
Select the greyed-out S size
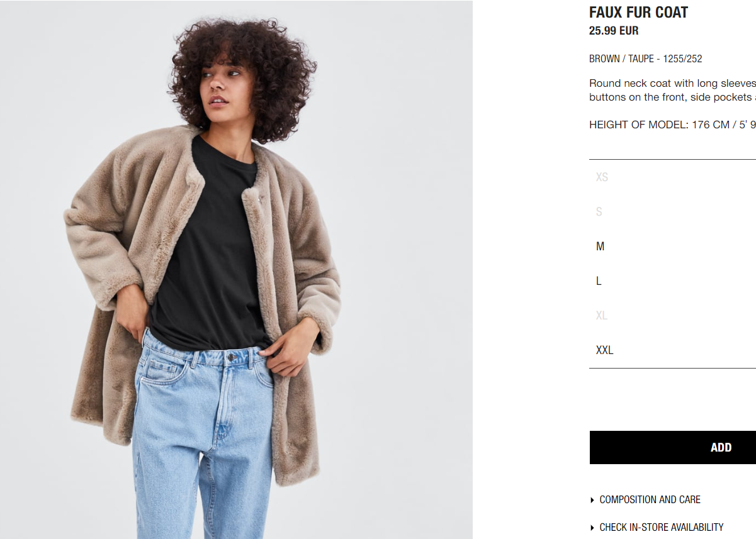[672, 212]
